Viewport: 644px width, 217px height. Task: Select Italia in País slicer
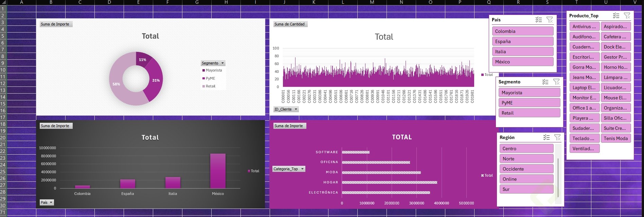pyautogui.click(x=523, y=52)
